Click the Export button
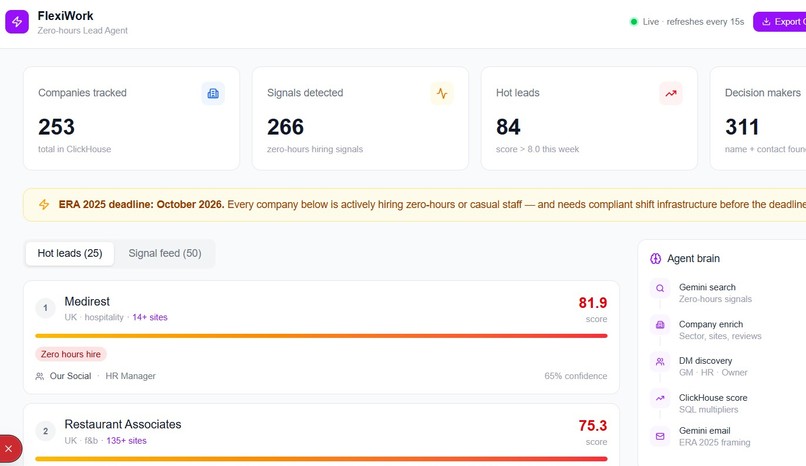The height and width of the screenshot is (466, 806). (780, 22)
